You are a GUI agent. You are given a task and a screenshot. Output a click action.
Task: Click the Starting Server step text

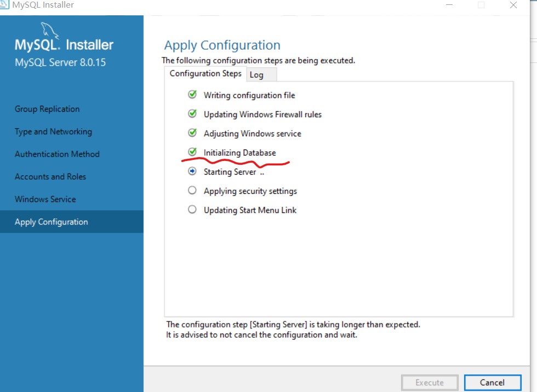pyautogui.click(x=233, y=172)
